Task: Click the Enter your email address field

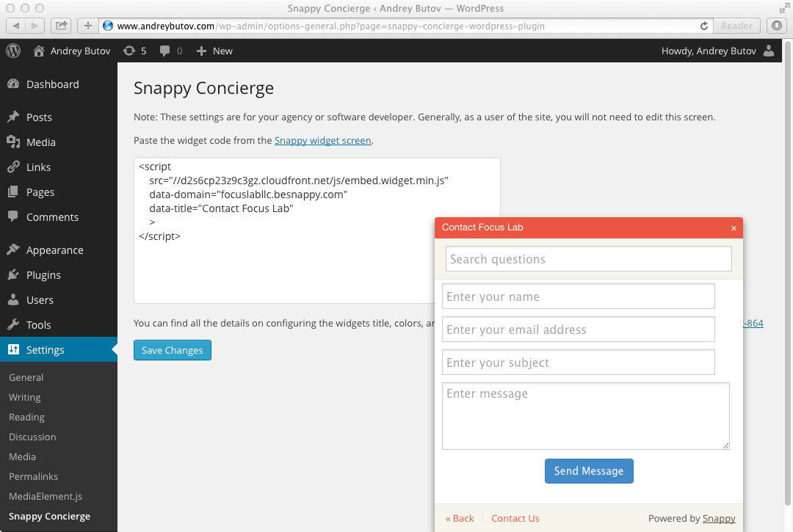Action: click(578, 329)
